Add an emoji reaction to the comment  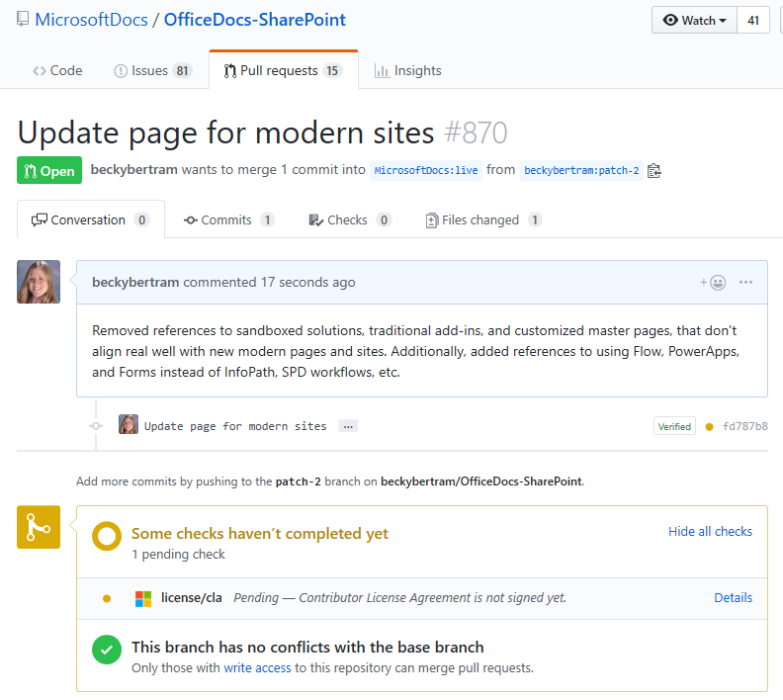click(713, 282)
